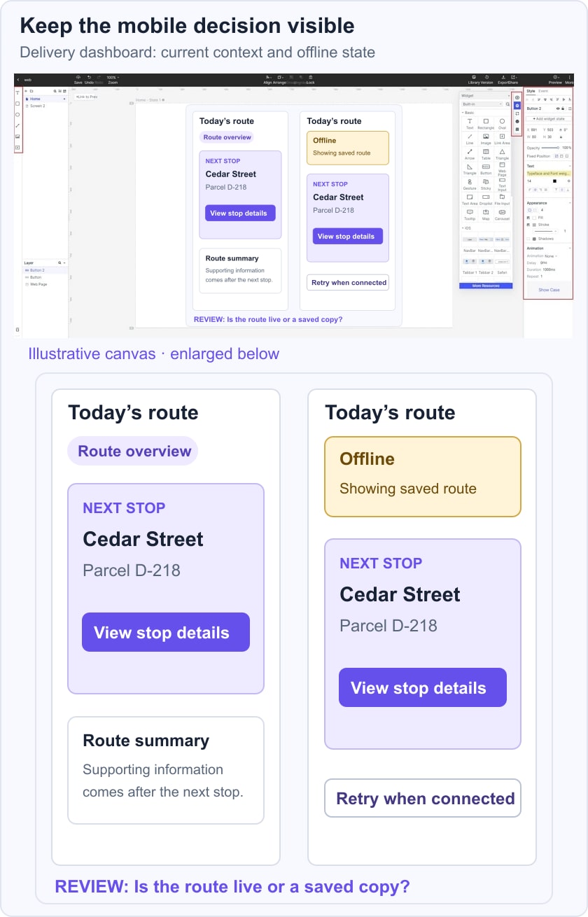The width and height of the screenshot is (588, 917).
Task: Collapse the iOS widget group
Action: pyautogui.click(x=462, y=228)
